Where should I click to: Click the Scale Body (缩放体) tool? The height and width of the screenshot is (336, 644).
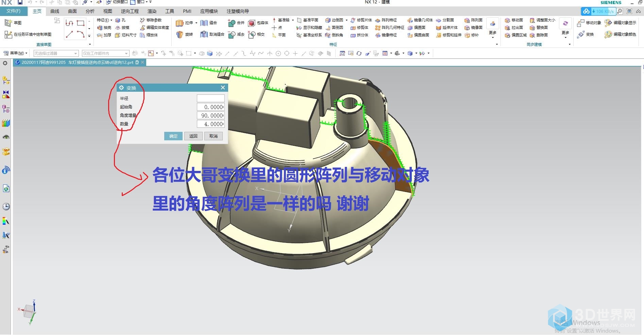[x=149, y=35]
